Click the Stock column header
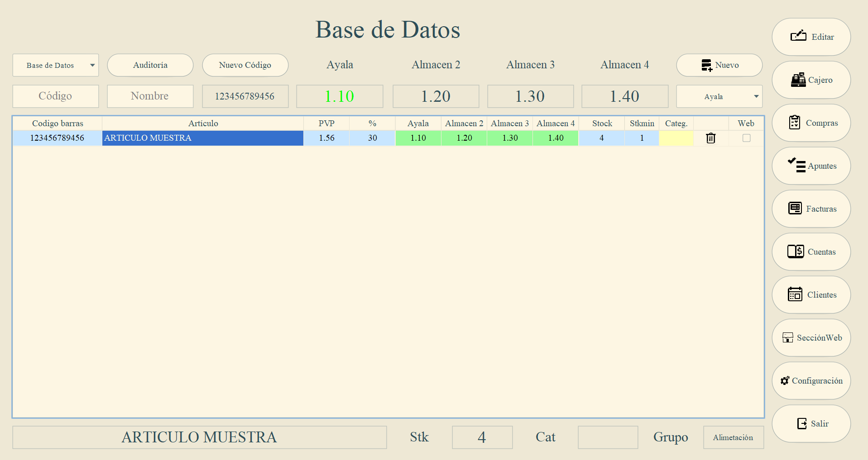Viewport: 868px width, 460px height. pos(602,123)
